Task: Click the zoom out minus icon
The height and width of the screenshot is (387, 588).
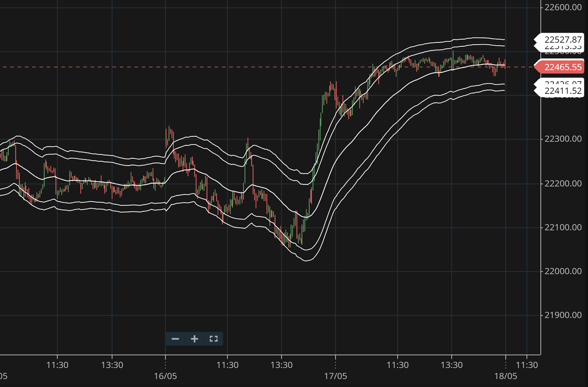Action: [176, 339]
